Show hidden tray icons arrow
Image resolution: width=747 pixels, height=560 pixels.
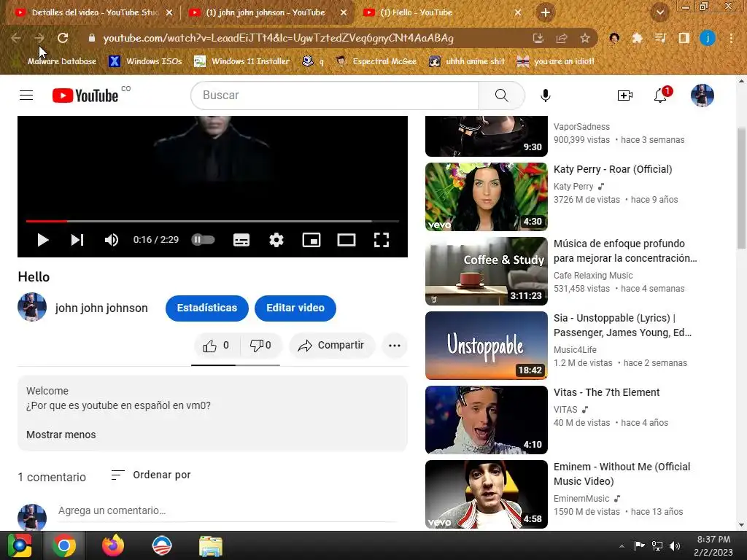pos(622,546)
